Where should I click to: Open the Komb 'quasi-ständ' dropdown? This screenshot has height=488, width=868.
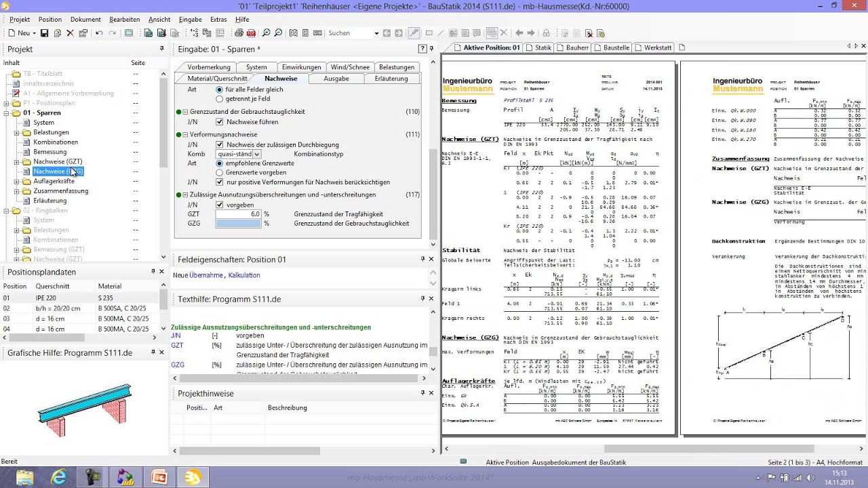257,155
